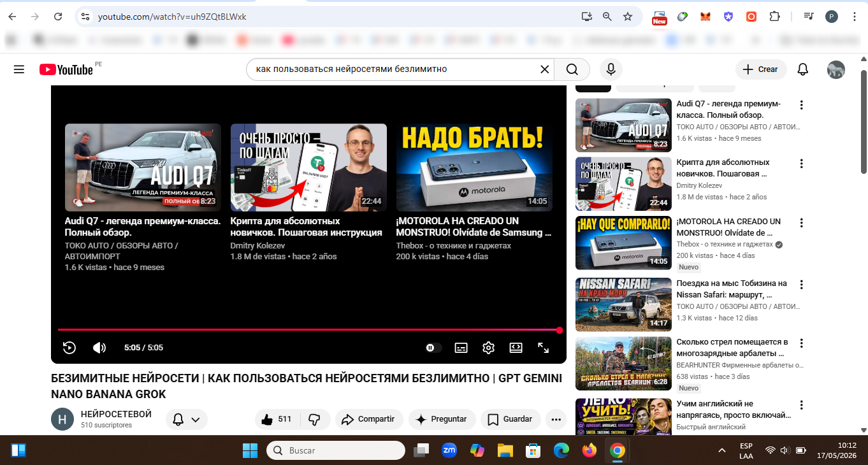Run the search with the magnifier button

pos(572,69)
